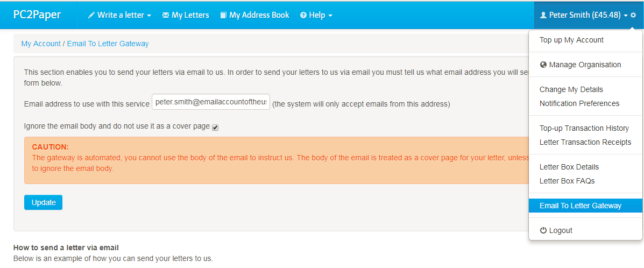The image size is (644, 268).
Task: Focus the email address input field
Action: (211, 102)
